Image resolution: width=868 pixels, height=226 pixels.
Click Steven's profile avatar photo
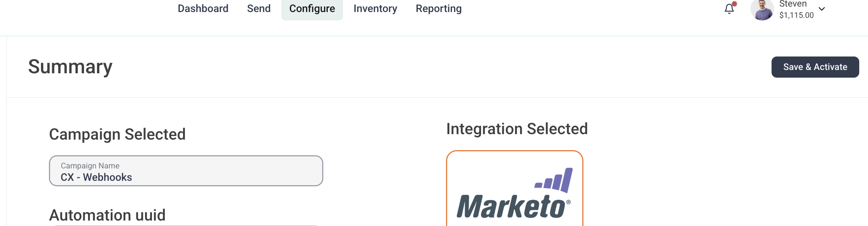pos(762,10)
